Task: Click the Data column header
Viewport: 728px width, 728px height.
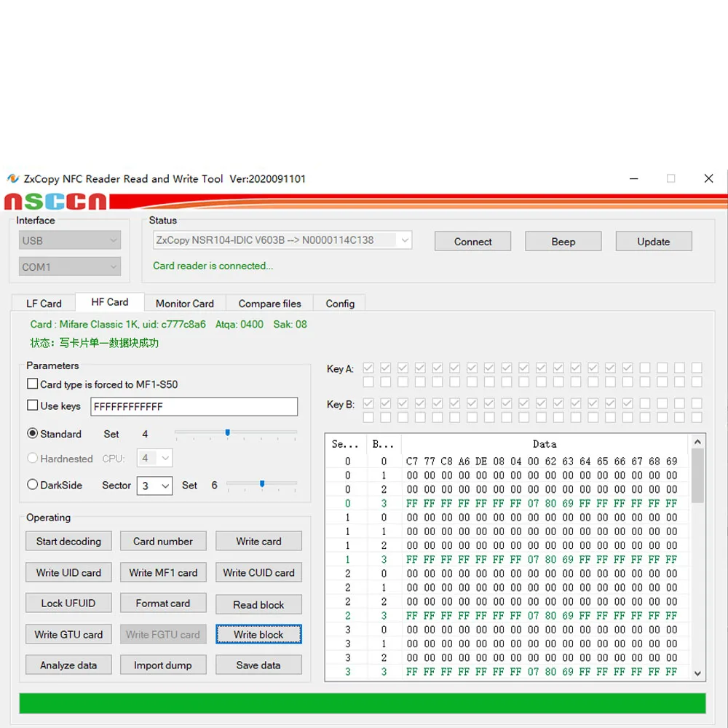Action: tap(544, 444)
